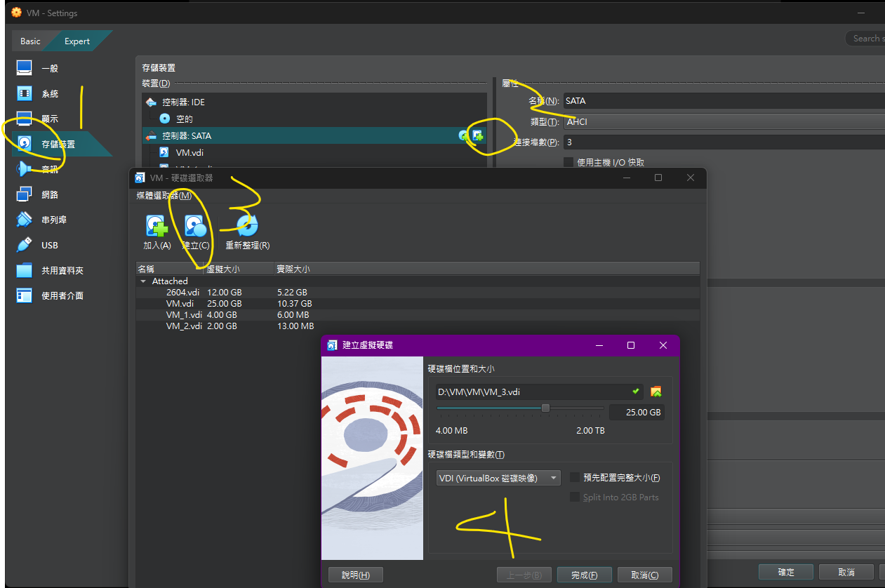Click 取消(C) in create disk dialog
The height and width of the screenshot is (588, 885).
644,575
